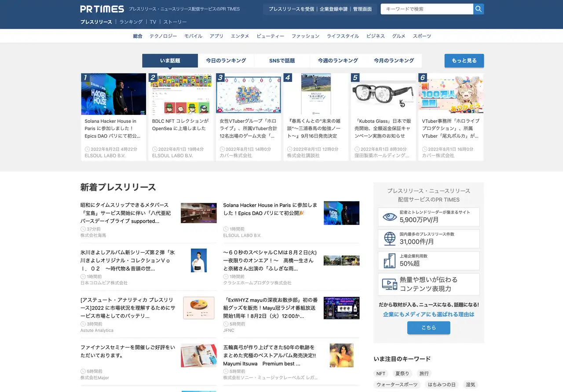The height and width of the screenshot is (392, 563).
Task: Open the 今月のランキング tab
Action: pyautogui.click(x=394, y=61)
